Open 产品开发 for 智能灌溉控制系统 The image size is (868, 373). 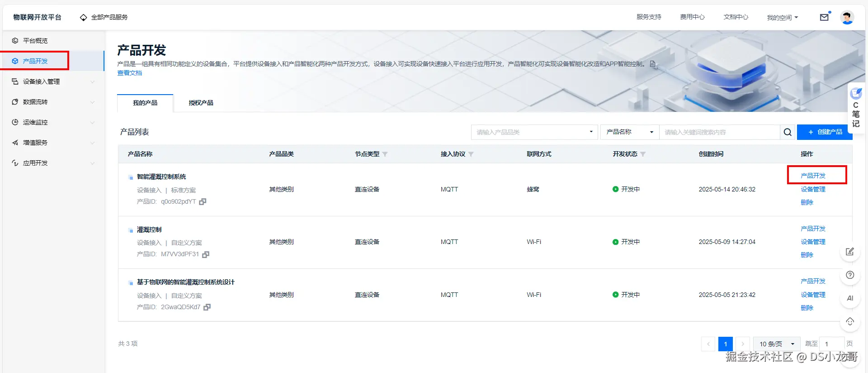point(813,176)
